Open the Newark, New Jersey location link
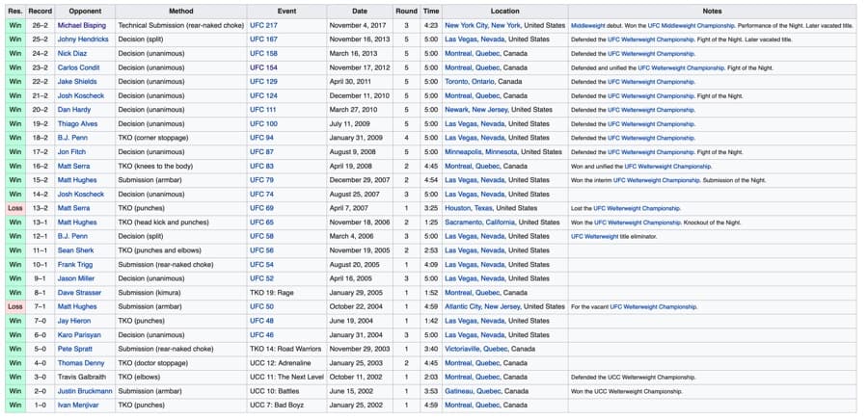868x420 pixels. [x=476, y=110]
